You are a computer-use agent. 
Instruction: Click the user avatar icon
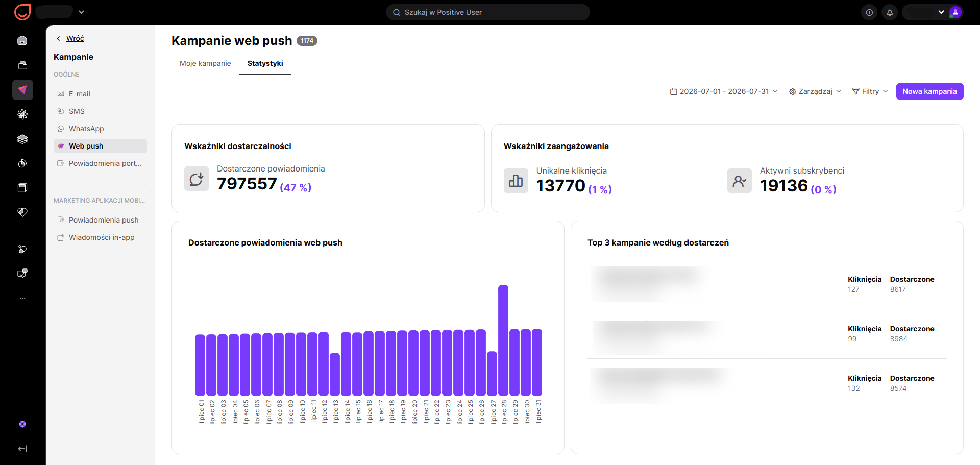955,12
